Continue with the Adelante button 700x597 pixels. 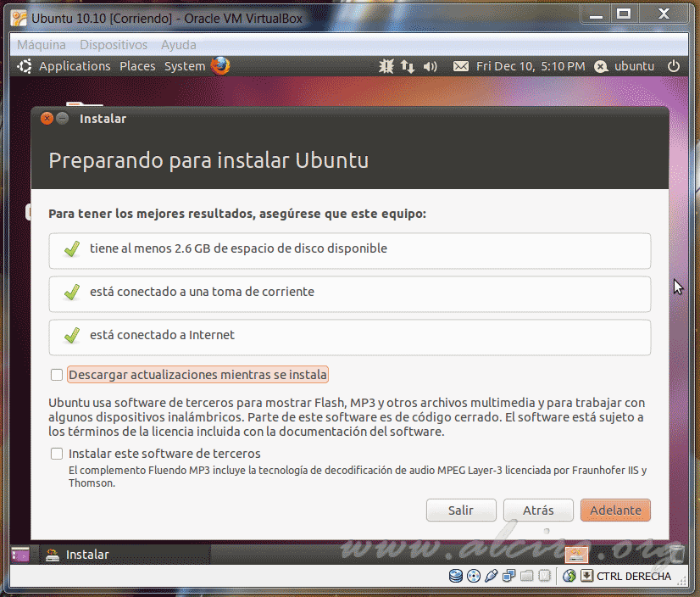[615, 511]
